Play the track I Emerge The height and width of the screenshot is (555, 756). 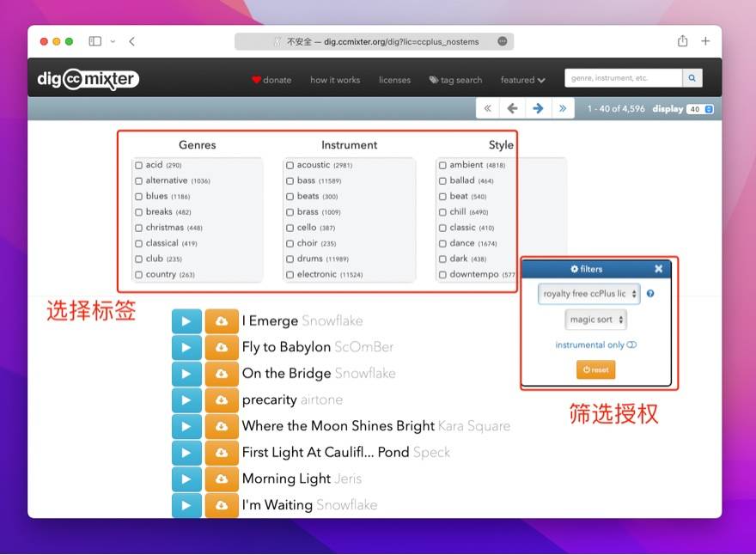[186, 320]
